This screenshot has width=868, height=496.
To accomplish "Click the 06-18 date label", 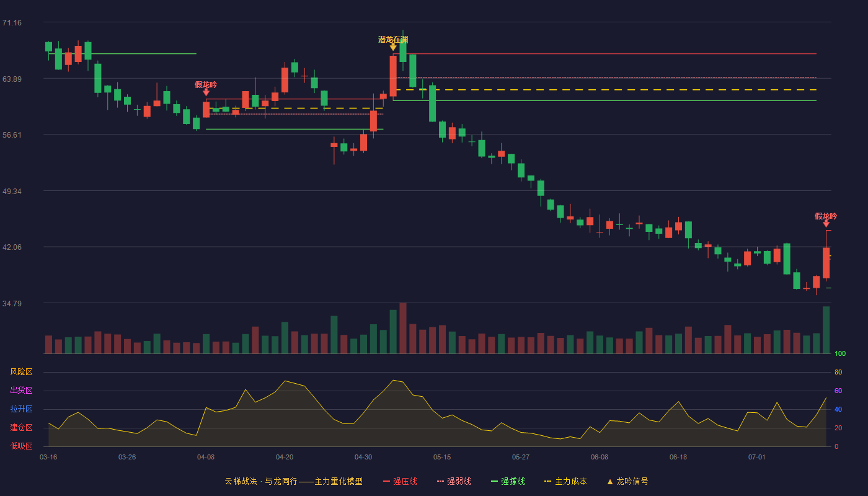I will pyautogui.click(x=678, y=457).
